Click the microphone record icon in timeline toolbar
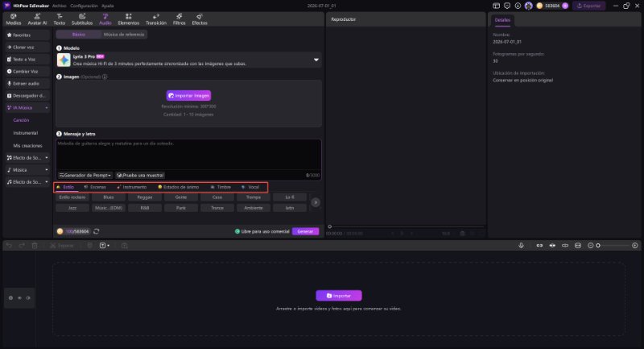This screenshot has width=644, height=349. (521, 245)
